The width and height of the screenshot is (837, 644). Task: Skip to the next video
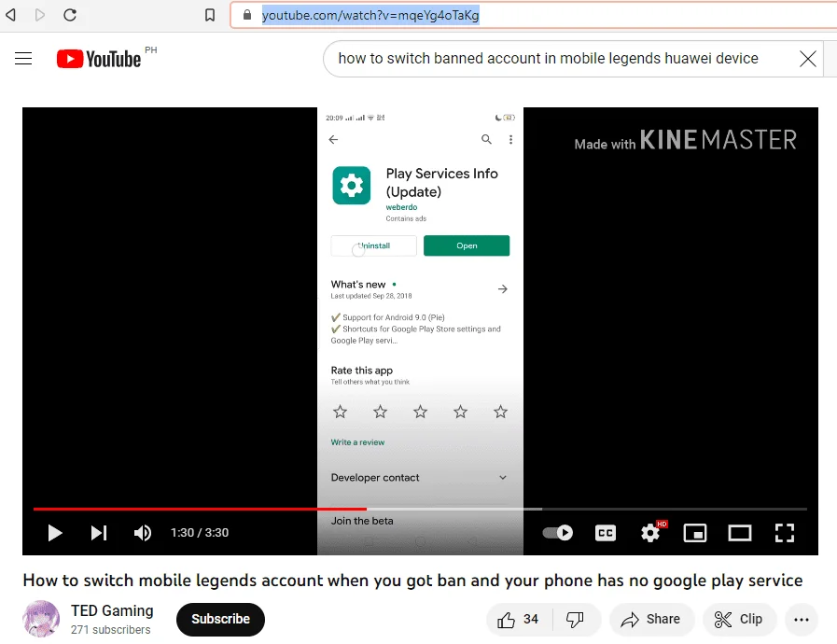(x=99, y=532)
